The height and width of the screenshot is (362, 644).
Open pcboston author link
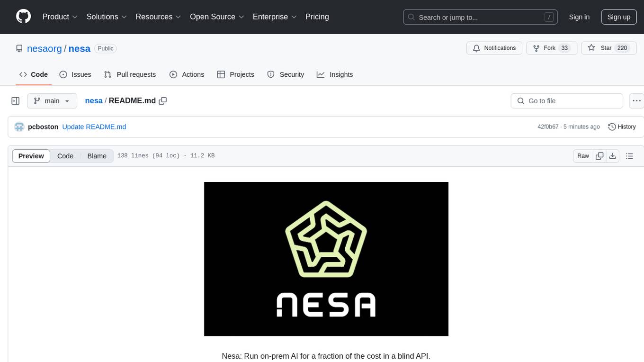[x=43, y=127]
